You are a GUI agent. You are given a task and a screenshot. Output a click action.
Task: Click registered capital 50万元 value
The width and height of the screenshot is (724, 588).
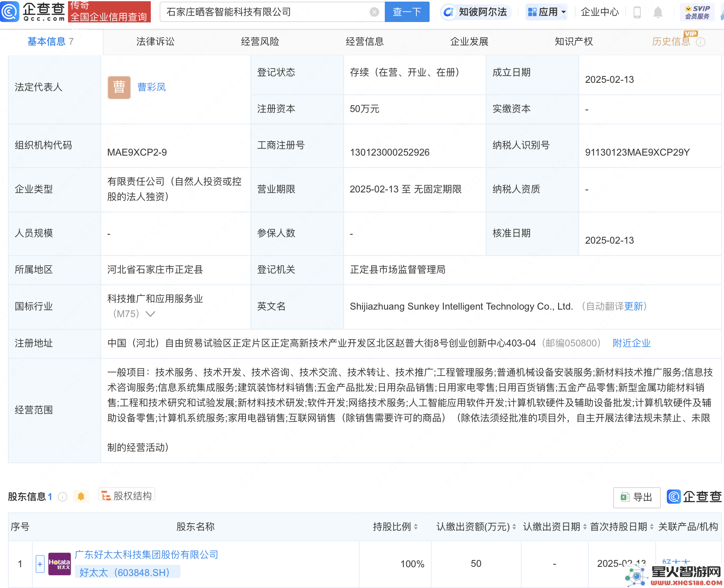[x=364, y=109]
